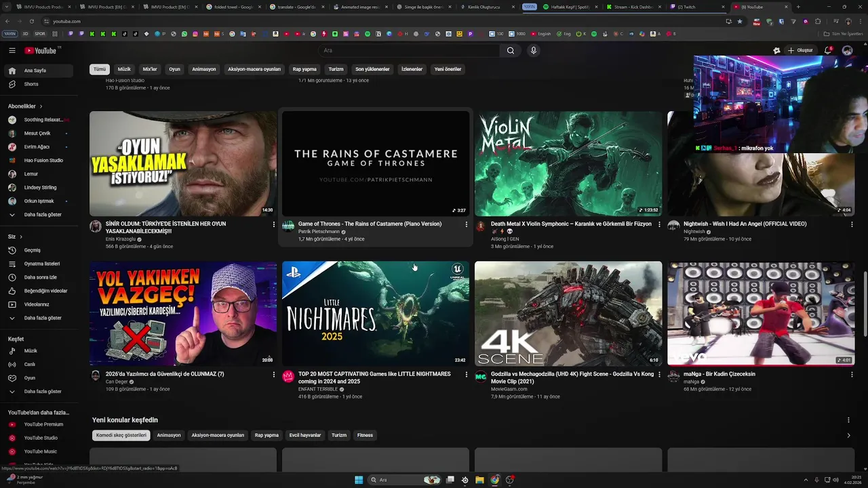Click Windows taskbar search box
The image size is (868, 488).
(x=405, y=480)
